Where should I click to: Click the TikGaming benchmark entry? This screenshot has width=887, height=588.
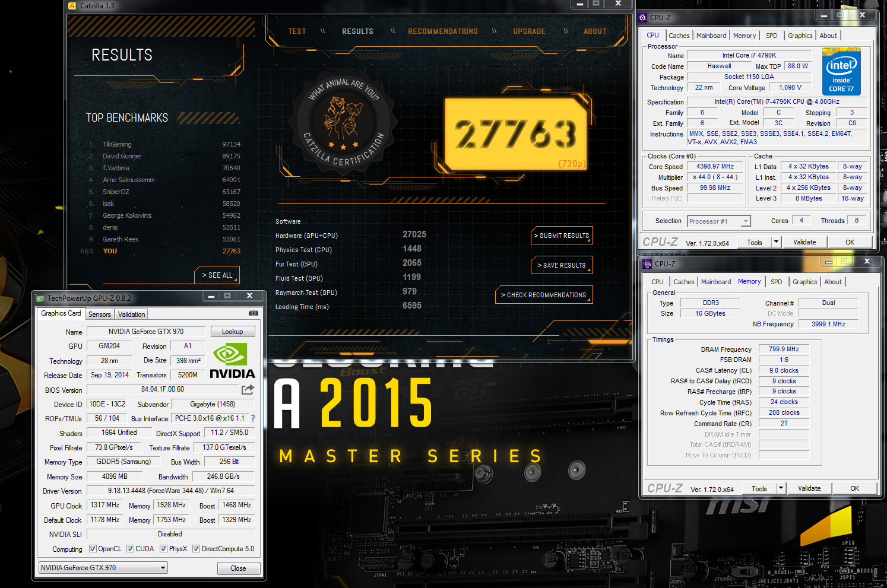(x=164, y=144)
